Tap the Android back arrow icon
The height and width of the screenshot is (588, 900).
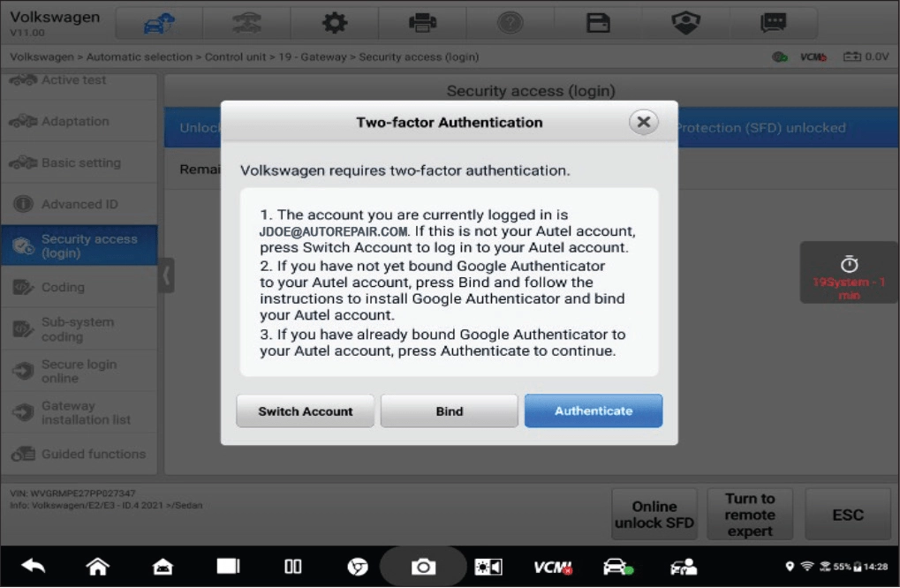(x=34, y=567)
